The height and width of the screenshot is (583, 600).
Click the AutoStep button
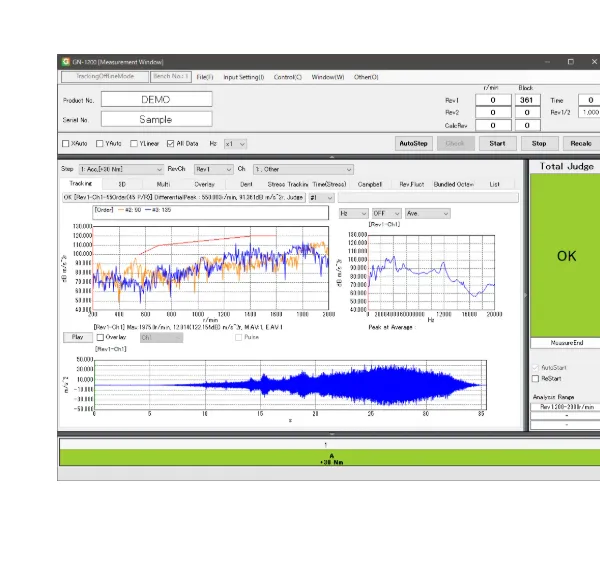(x=414, y=143)
